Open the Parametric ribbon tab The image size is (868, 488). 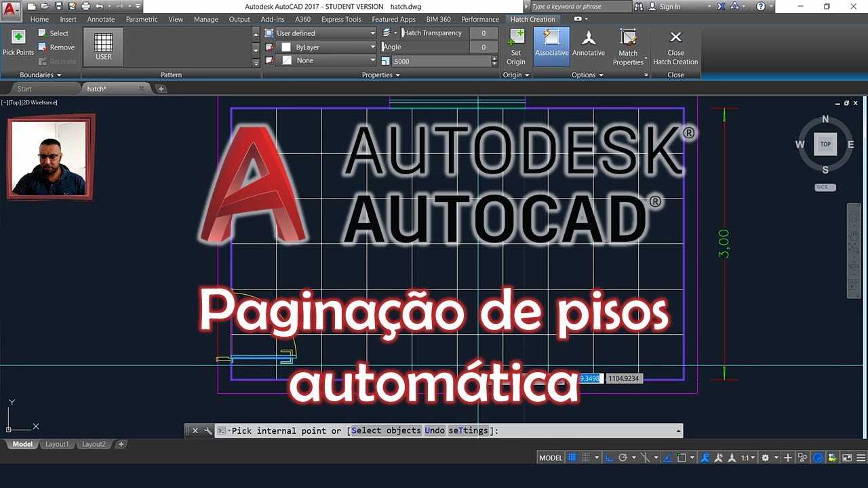click(x=142, y=20)
